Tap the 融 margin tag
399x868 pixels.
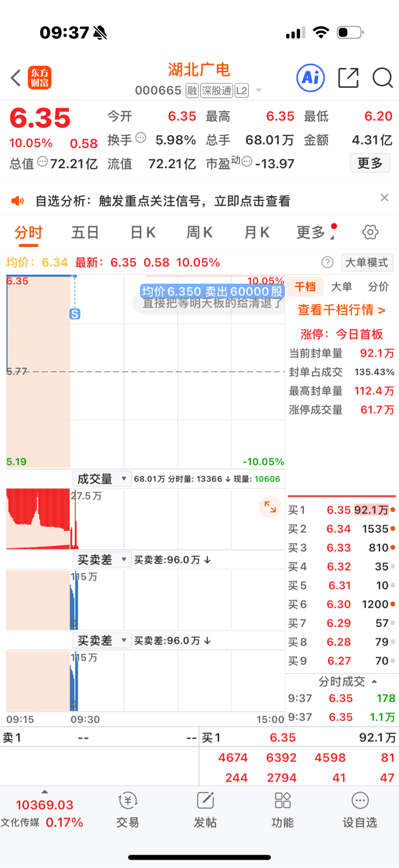pyautogui.click(x=192, y=91)
